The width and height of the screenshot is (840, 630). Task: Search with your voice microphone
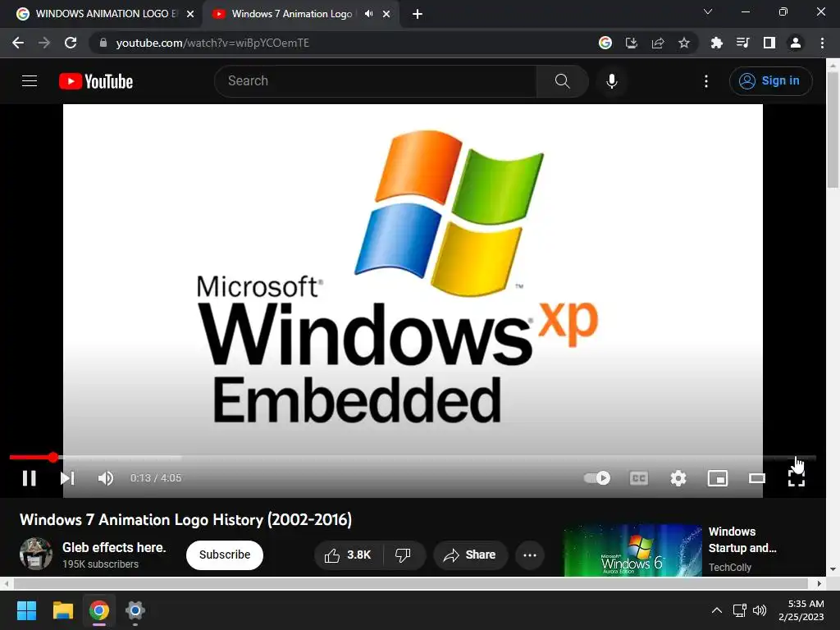pos(612,81)
